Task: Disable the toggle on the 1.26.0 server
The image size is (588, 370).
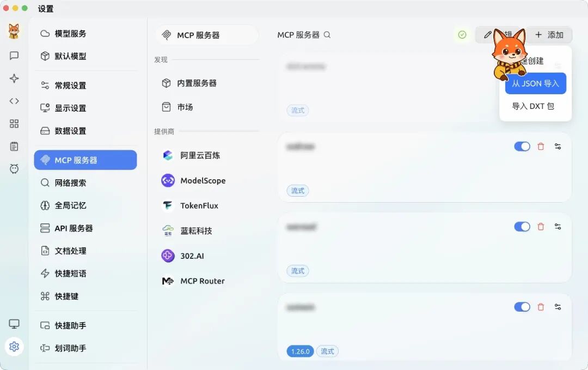Action: 522,307
